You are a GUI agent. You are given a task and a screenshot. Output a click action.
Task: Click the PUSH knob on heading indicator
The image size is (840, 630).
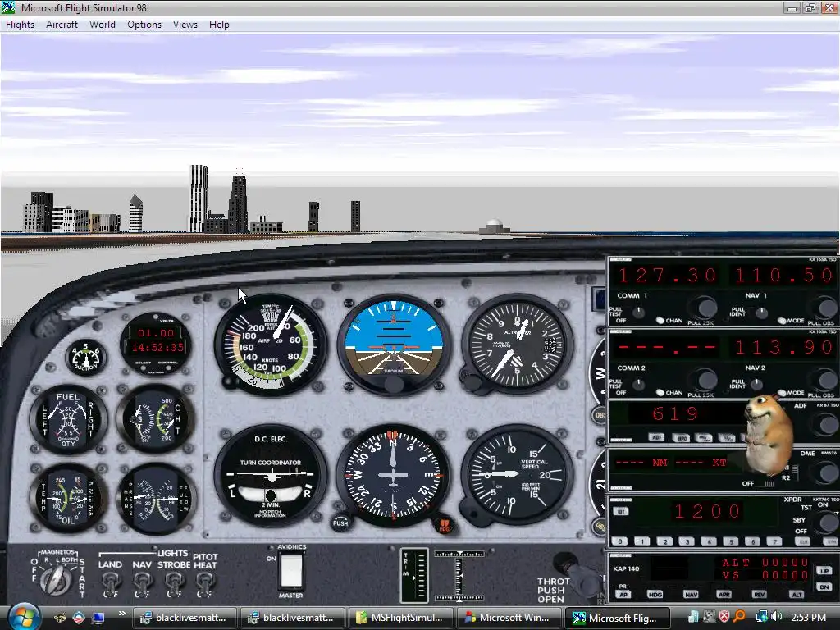click(340, 521)
